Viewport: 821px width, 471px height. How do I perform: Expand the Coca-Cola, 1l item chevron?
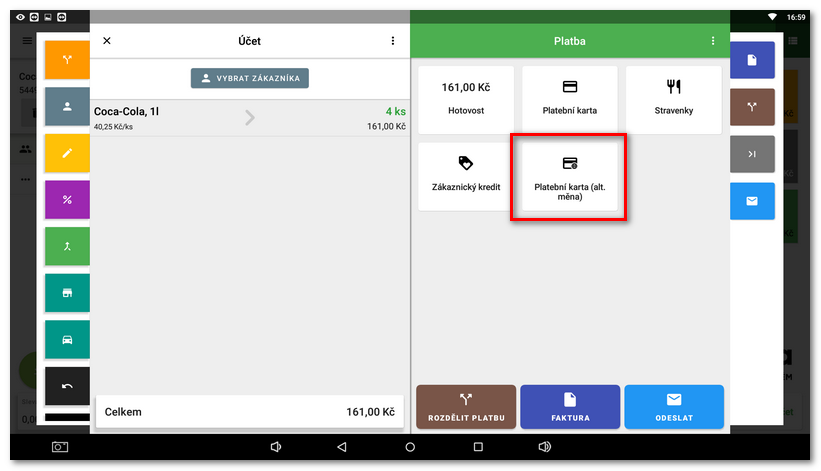(x=250, y=118)
